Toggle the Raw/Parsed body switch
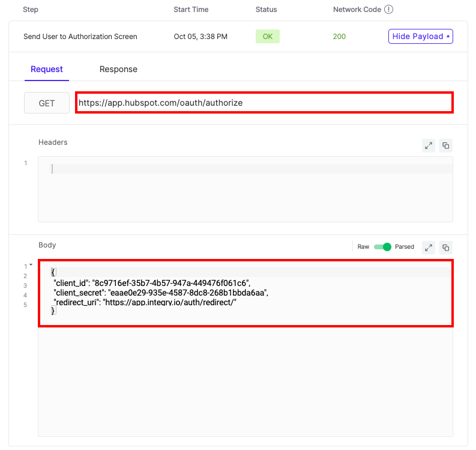The height and width of the screenshot is (450, 476). 382,247
